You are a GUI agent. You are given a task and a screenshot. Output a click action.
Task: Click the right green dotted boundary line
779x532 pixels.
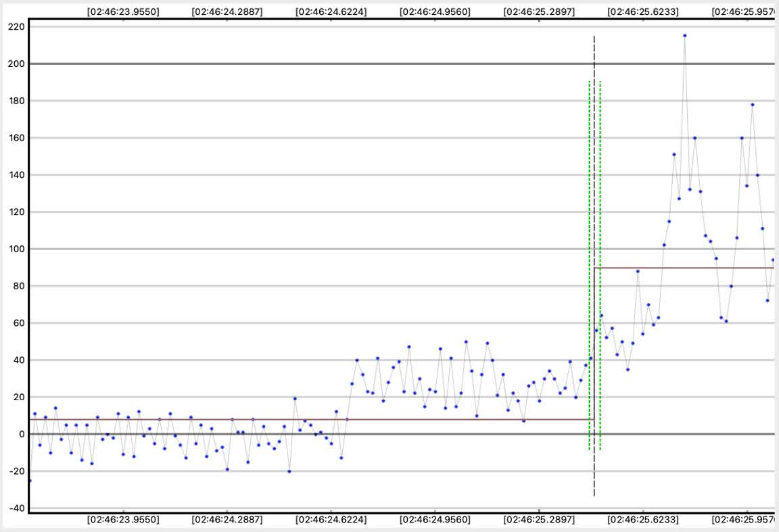(600, 203)
